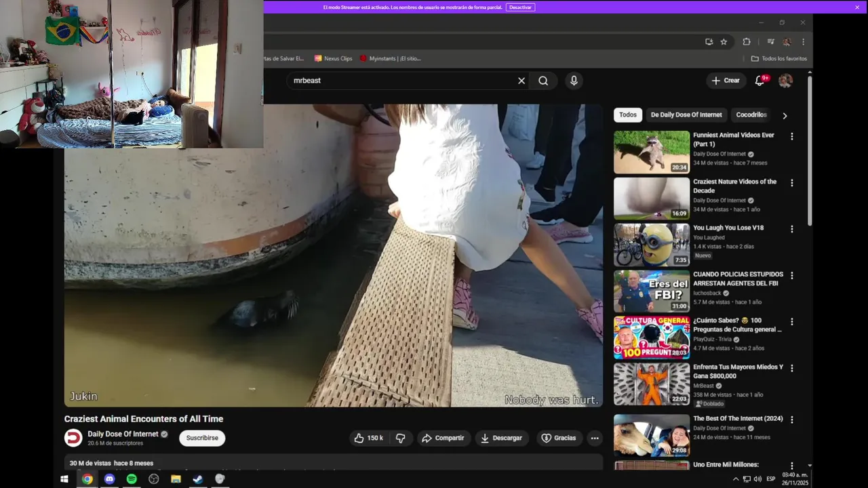Open Discord from the taskbar

point(110,479)
